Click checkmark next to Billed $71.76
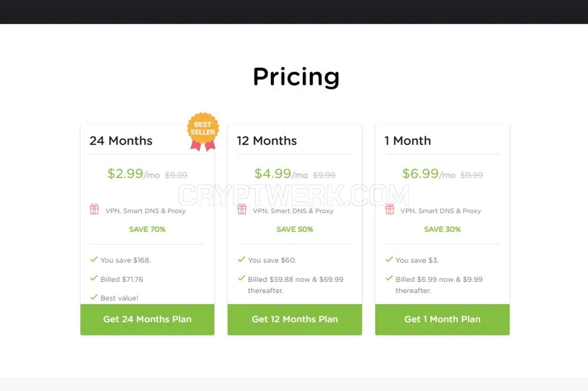Screen dimensions: 588x391 click(x=93, y=278)
